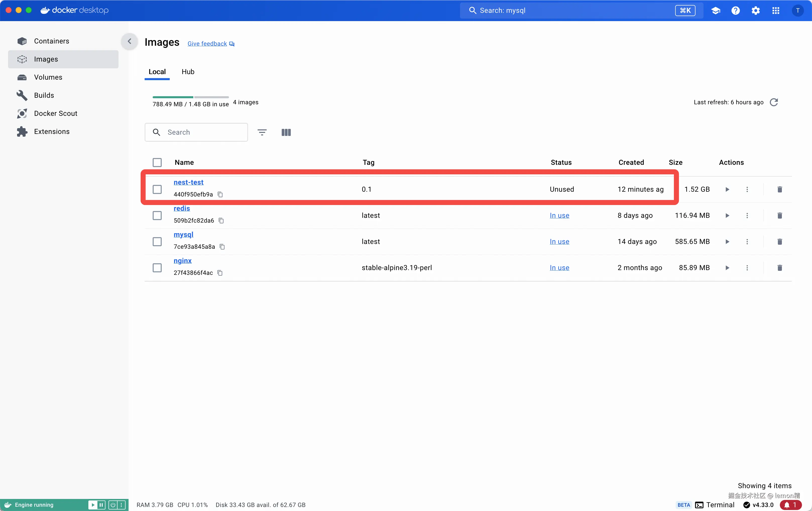Open the apps grid icon in header
Viewport: 812px width, 511px height.
click(776, 11)
